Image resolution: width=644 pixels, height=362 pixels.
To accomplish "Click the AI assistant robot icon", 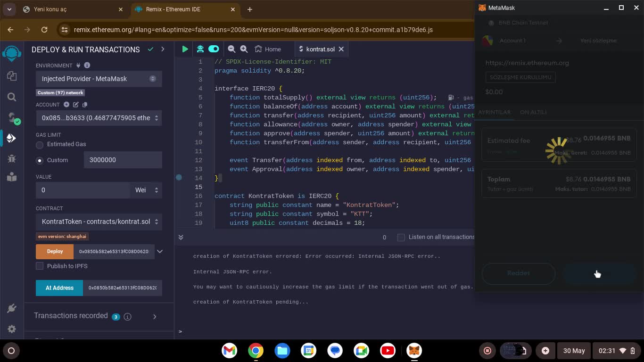I will [200, 49].
